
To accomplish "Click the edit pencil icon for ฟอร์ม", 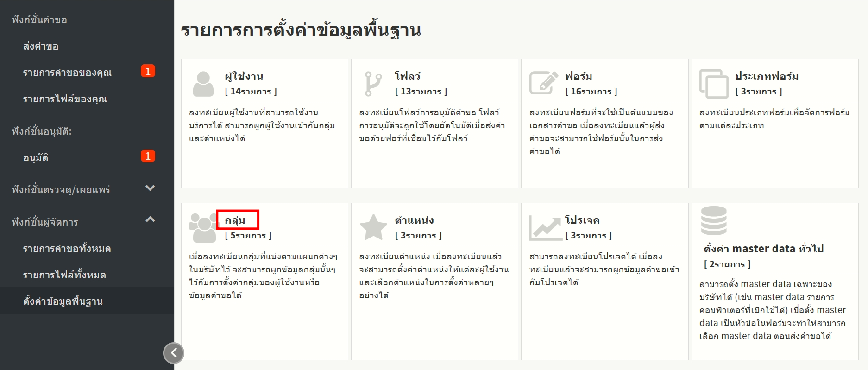I will 543,83.
